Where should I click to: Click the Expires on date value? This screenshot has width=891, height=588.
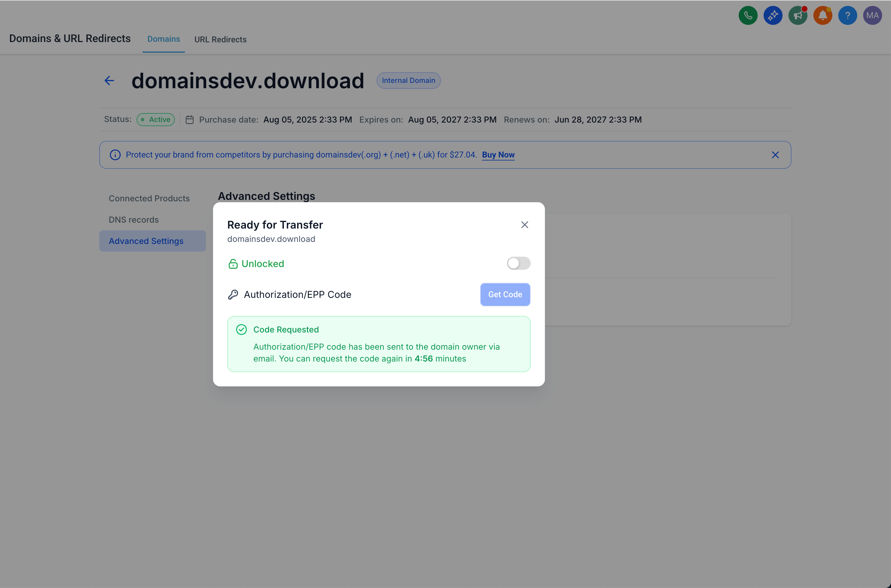(x=452, y=120)
